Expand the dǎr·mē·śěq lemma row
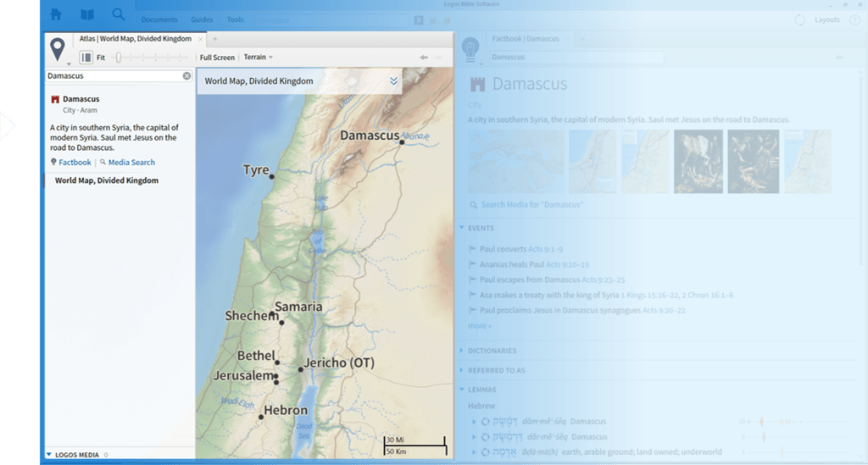 tap(474, 437)
